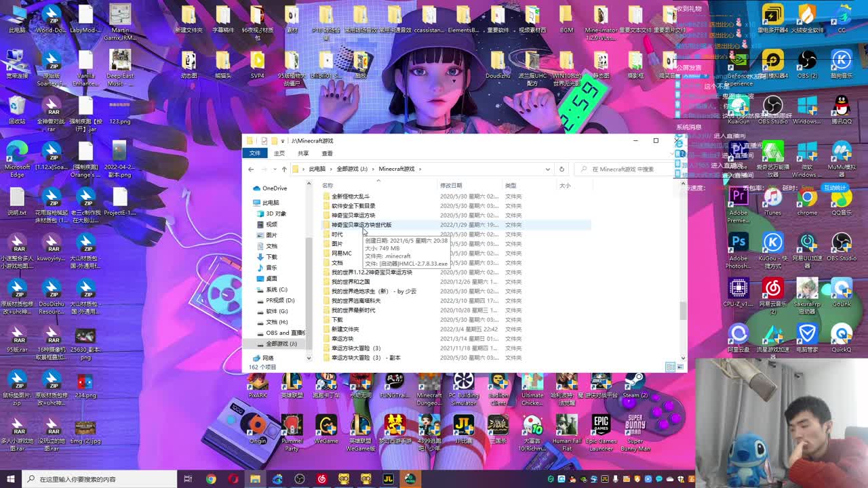Open the Adobe Photoshop desktop shortcut
868x488 pixels.
point(738,249)
